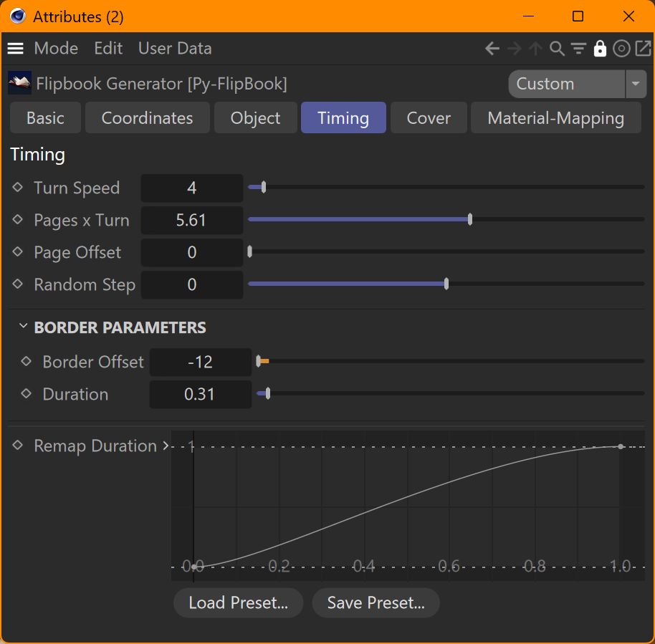Click the Timing section heading
The width and height of the screenshot is (655, 644).
click(37, 155)
